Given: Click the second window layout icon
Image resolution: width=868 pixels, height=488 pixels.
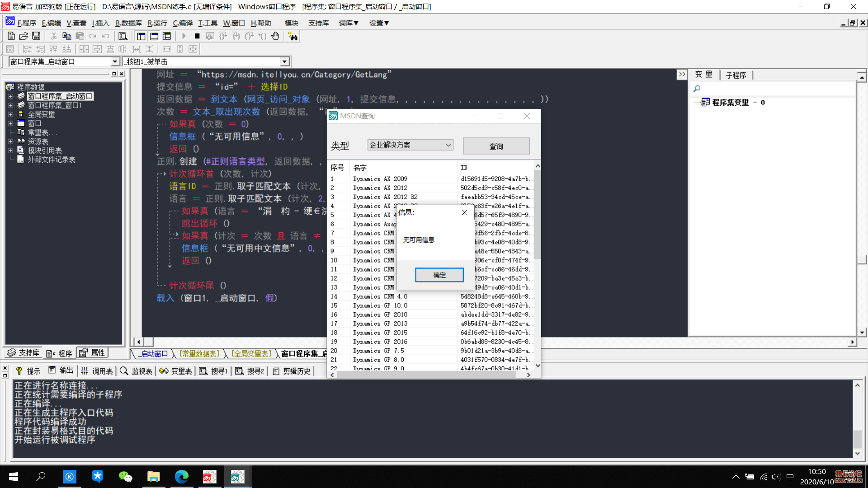Looking at the screenshot, I should [x=154, y=36].
